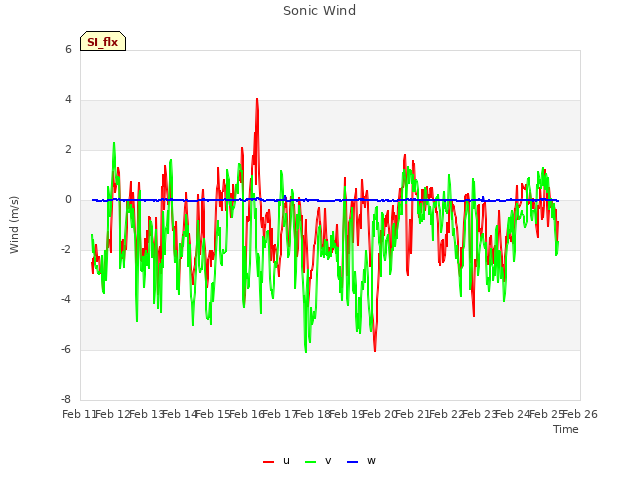Click the SI_flx label box
The width and height of the screenshot is (640, 480).
point(103,41)
